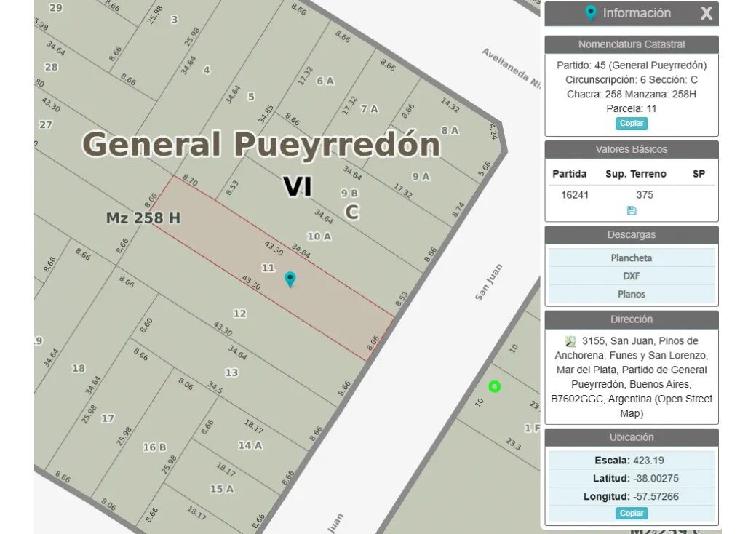Click the Escala value 423.19
Image resolution: width=756 pixels, height=534 pixels.
click(x=648, y=461)
